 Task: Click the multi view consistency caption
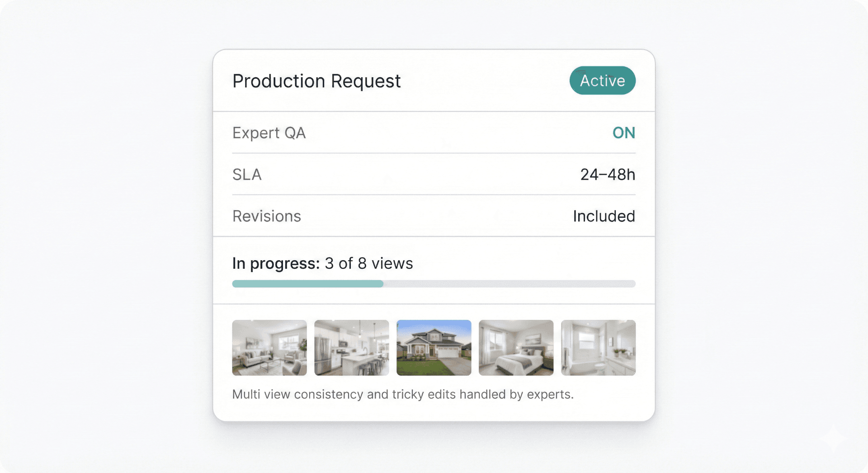pyautogui.click(x=402, y=394)
